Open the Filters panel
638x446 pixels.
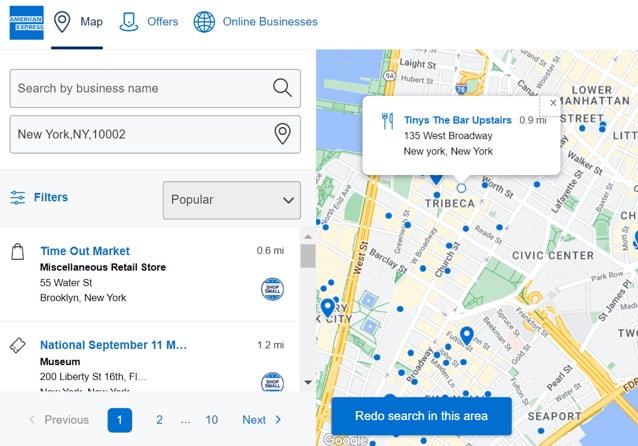tap(39, 198)
